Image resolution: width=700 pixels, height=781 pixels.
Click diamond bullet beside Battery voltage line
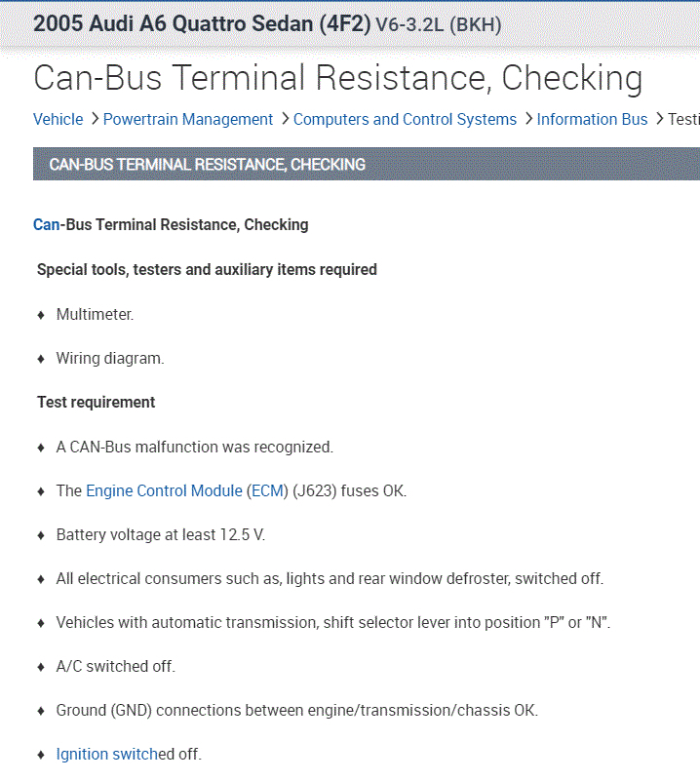point(41,535)
